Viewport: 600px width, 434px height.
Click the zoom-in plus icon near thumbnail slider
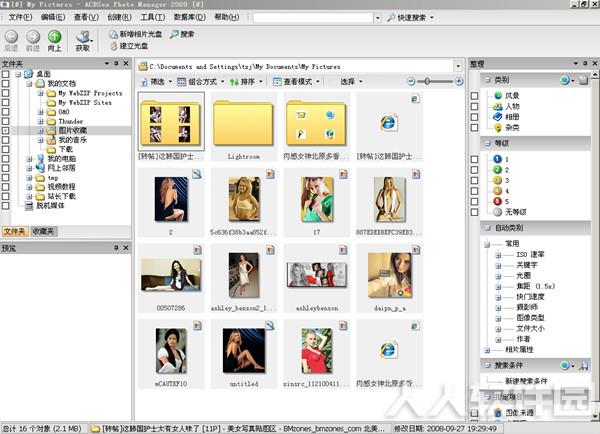pyautogui.click(x=458, y=82)
